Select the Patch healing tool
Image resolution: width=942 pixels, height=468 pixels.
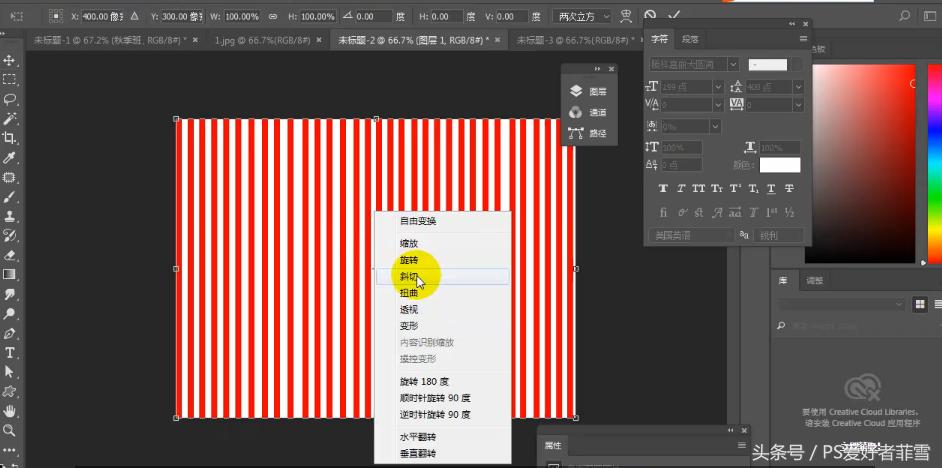pos(9,177)
